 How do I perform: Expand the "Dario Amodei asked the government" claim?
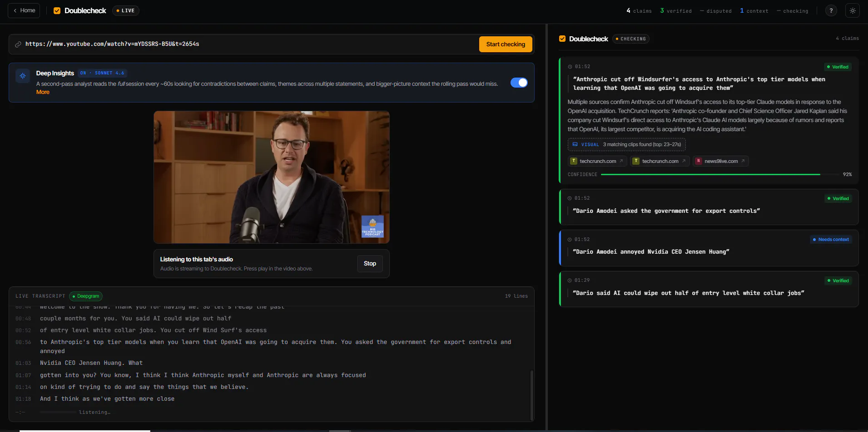pyautogui.click(x=709, y=207)
